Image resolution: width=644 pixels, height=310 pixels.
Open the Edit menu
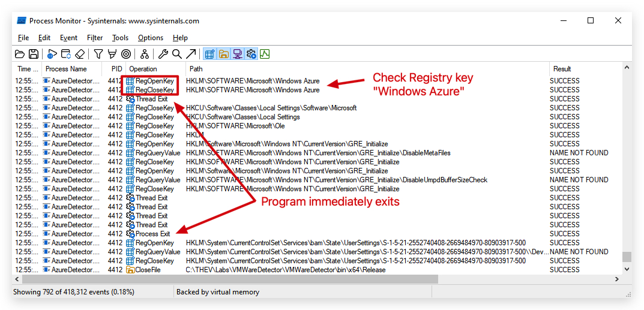[44, 38]
